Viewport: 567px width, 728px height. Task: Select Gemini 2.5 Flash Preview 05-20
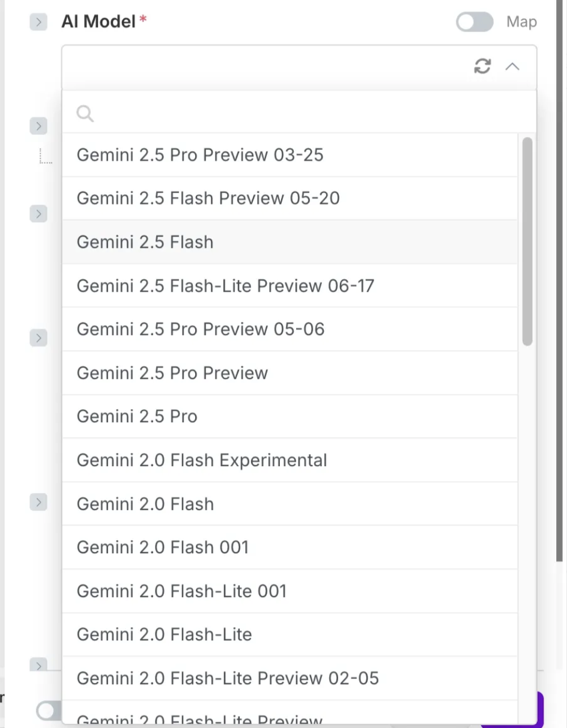click(x=208, y=198)
